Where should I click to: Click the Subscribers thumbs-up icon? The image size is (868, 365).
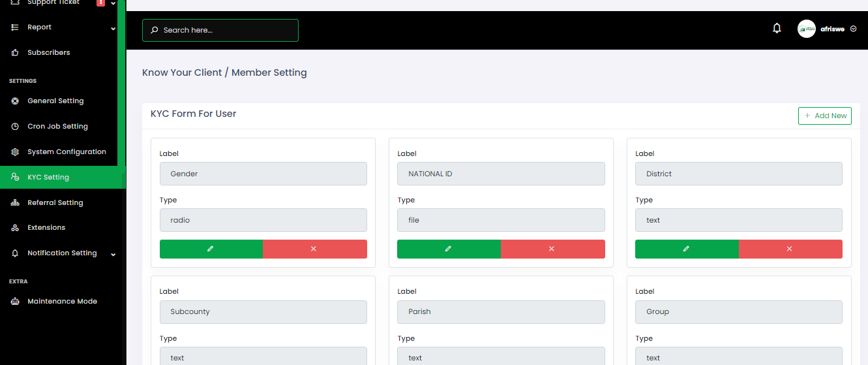[x=15, y=52]
